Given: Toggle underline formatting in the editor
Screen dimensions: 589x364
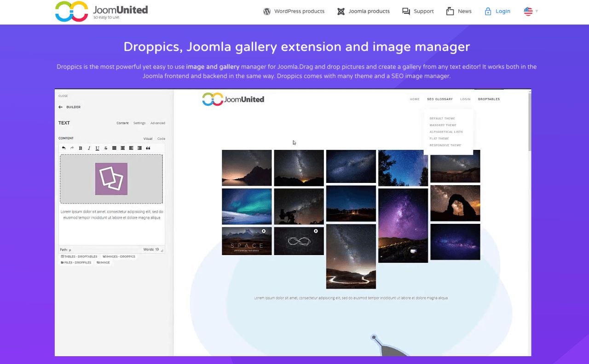Looking at the screenshot, I should (x=97, y=148).
